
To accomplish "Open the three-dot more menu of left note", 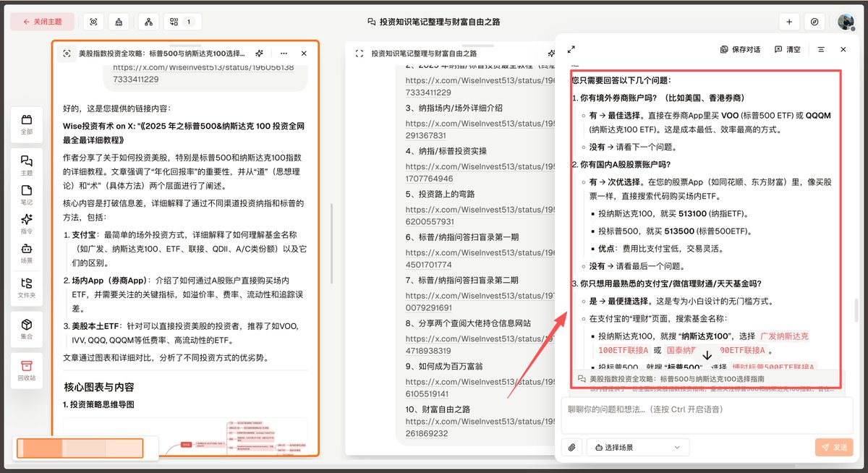I will (284, 54).
